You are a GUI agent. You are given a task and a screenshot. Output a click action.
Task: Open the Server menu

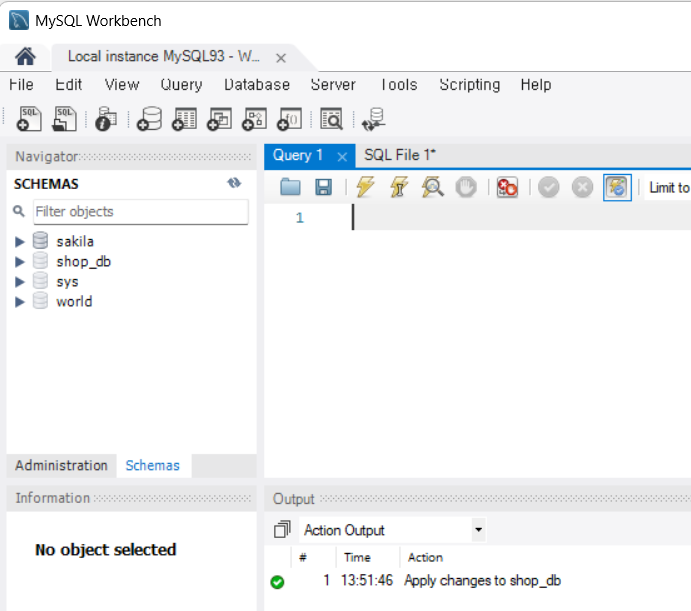click(x=333, y=85)
